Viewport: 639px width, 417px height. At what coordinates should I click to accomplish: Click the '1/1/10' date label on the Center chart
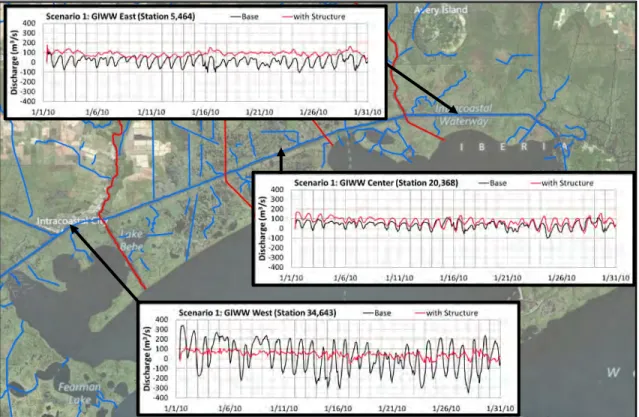(291, 278)
